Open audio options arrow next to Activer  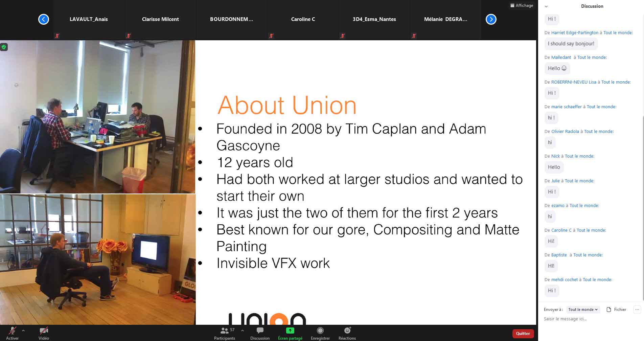point(23,331)
